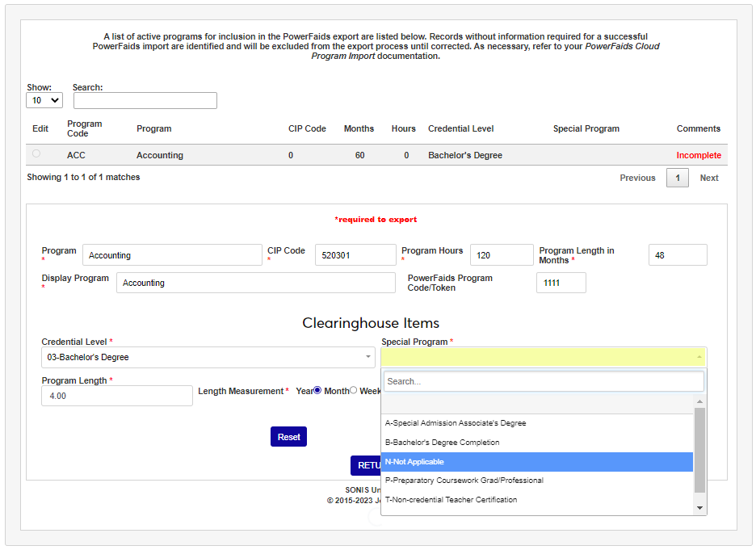
Task: Click the table Search input field
Action: tap(145, 100)
